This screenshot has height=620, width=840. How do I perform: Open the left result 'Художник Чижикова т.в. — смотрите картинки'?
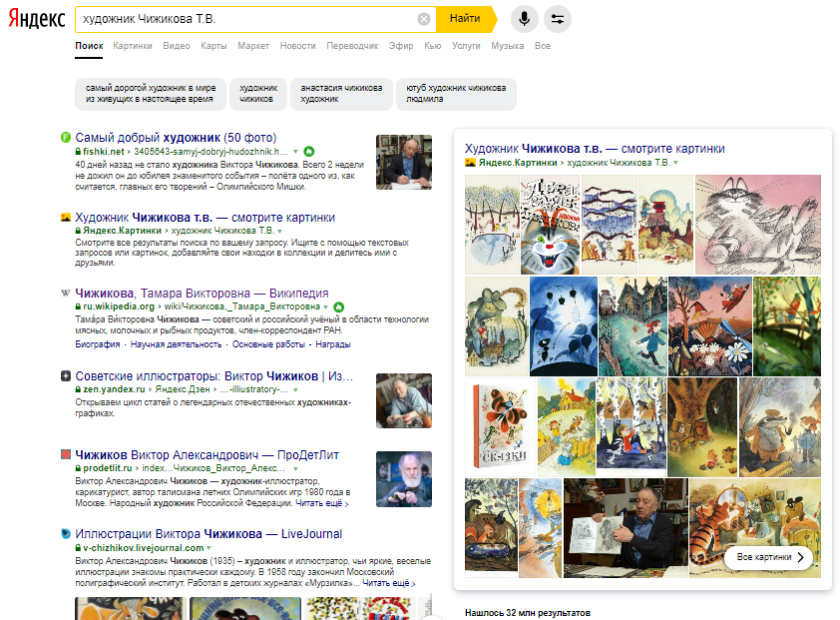[x=206, y=218]
